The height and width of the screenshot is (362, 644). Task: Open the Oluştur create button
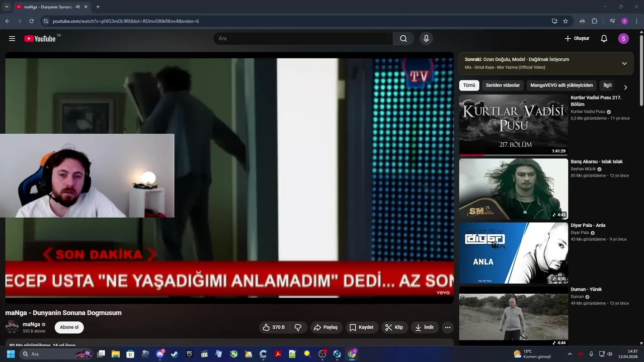[x=577, y=39]
